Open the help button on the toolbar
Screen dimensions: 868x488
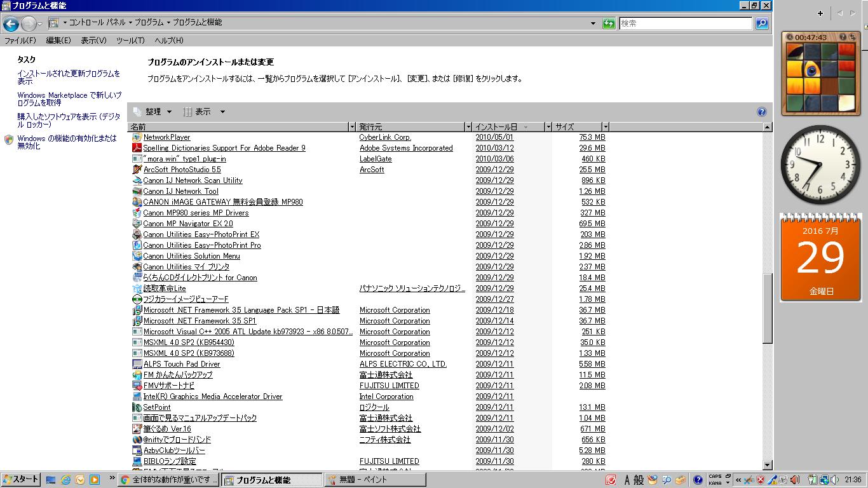(762, 112)
